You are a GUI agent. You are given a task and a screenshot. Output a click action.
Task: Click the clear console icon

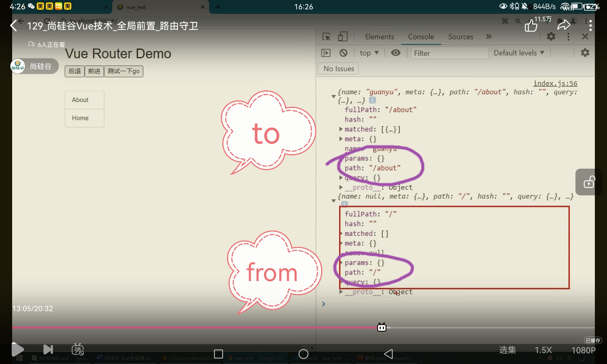pyautogui.click(x=343, y=53)
